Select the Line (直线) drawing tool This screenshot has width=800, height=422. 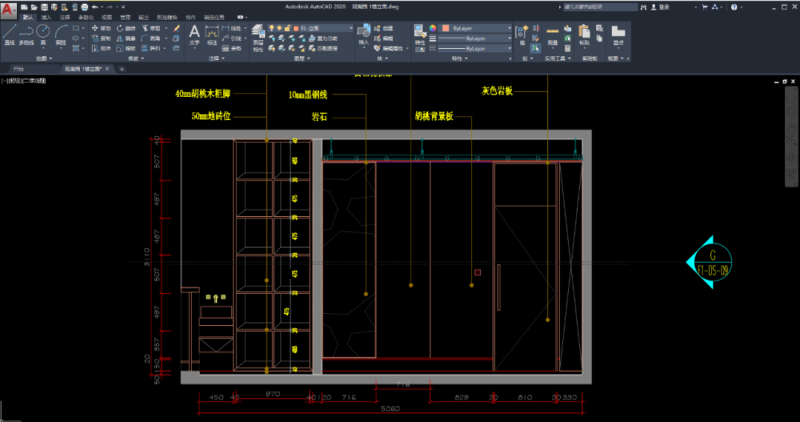point(9,36)
